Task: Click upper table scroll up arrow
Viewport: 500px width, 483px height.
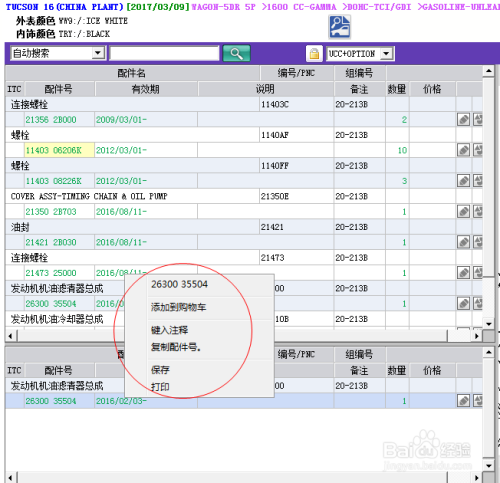Action: 489,71
